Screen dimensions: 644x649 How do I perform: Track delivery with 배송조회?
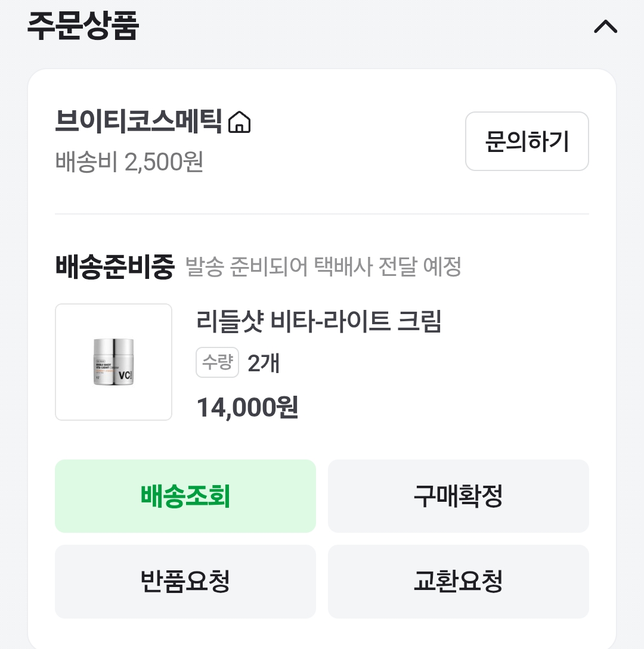(185, 496)
